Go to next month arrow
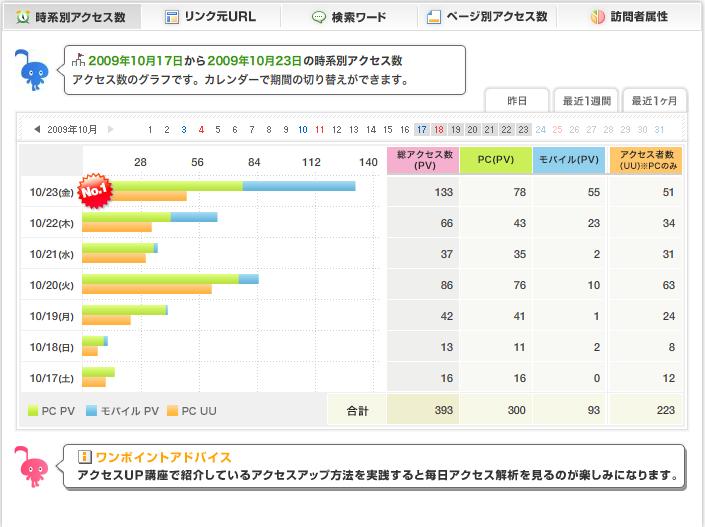705x527 pixels. point(110,130)
